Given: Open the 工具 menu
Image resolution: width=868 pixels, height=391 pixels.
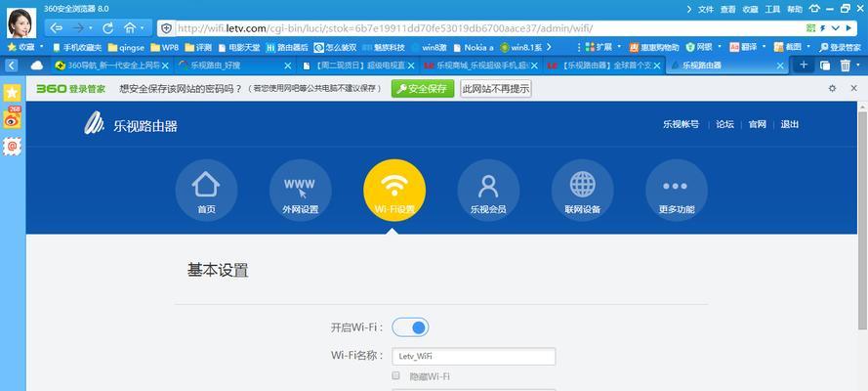Looking at the screenshot, I should pos(772,10).
